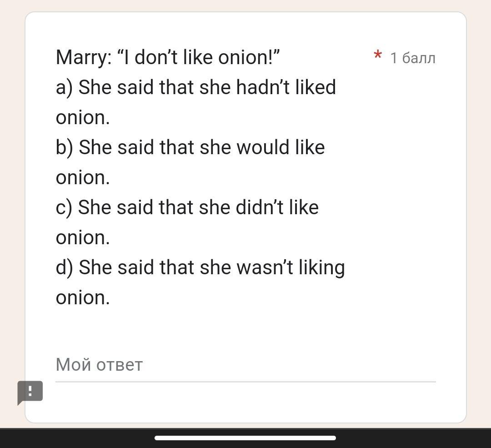Screen dimensions: 491x448
Task: Click the word "onion." ending option c
Action: (x=83, y=238)
